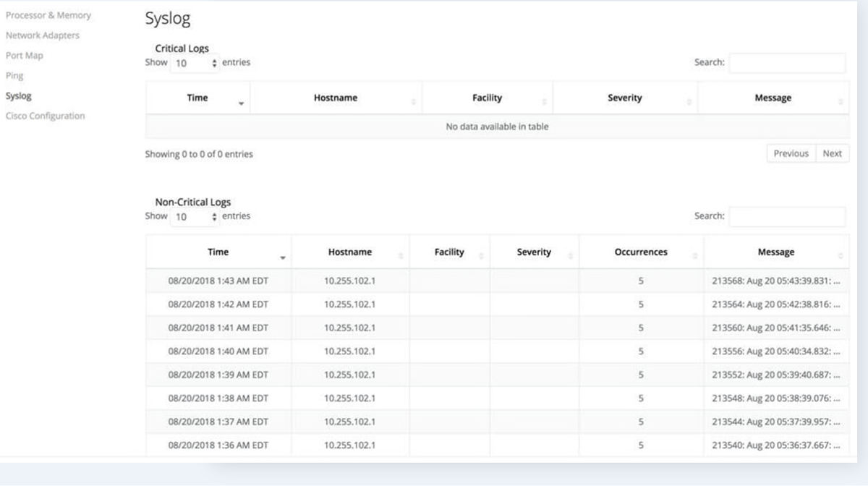Click the Syslog page heading
868x486 pixels.
[168, 19]
